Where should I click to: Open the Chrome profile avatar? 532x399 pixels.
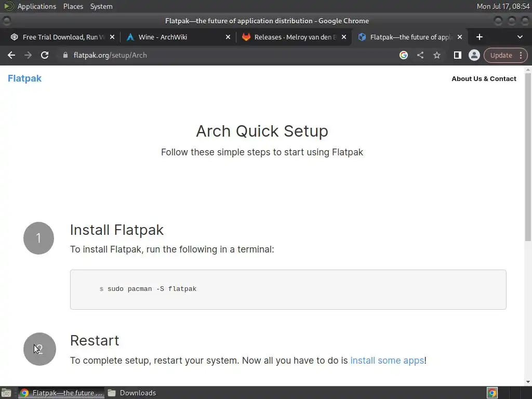pyautogui.click(x=474, y=55)
